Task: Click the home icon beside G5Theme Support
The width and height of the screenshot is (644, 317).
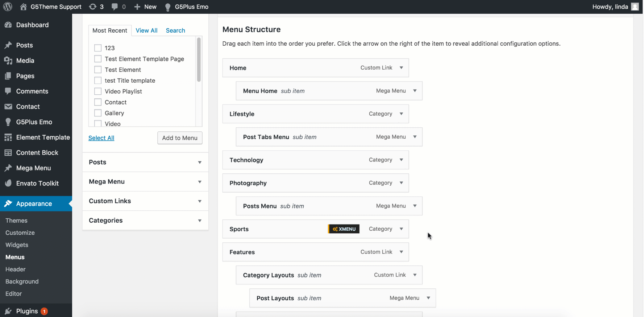Action: pyautogui.click(x=23, y=7)
